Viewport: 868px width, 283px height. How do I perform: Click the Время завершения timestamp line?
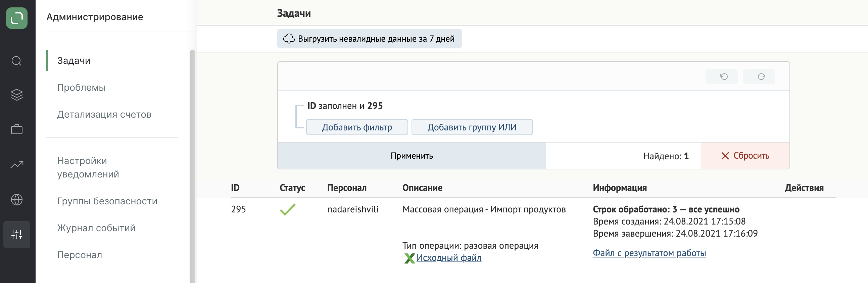pos(675,234)
